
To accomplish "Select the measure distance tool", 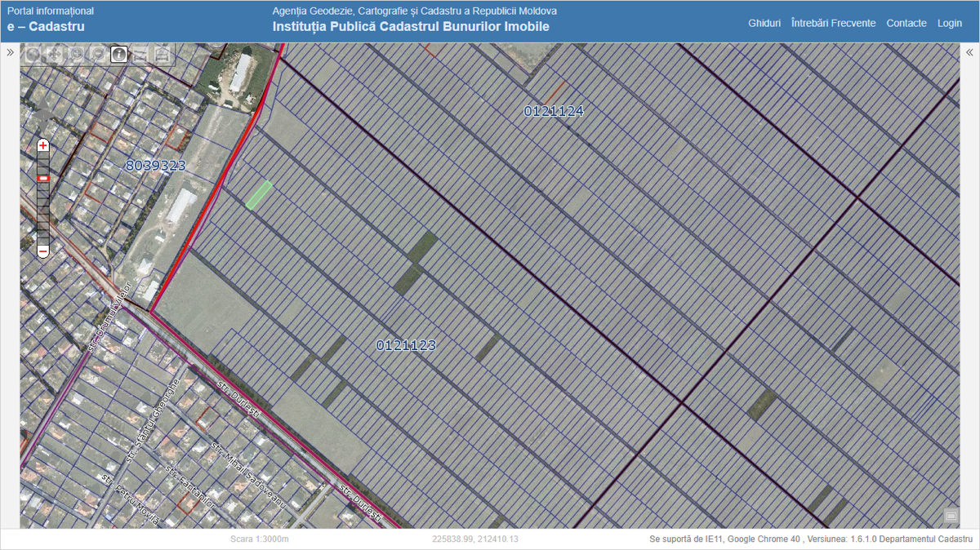I will (140, 55).
